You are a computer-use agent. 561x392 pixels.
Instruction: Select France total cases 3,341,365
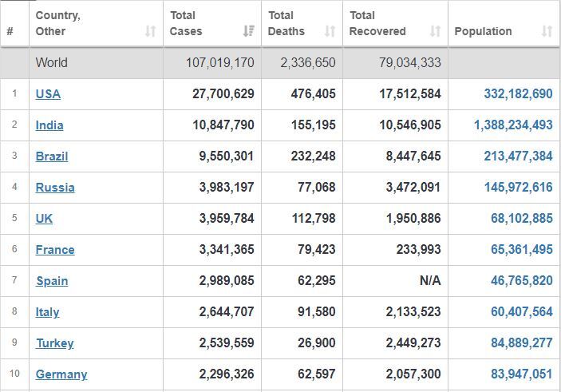(227, 250)
